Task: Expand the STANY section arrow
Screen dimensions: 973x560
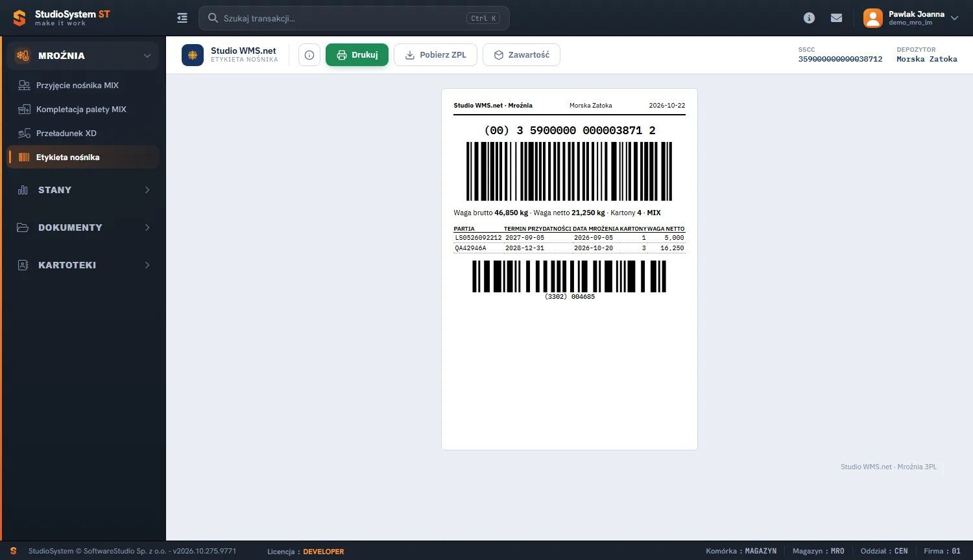Action: click(147, 190)
